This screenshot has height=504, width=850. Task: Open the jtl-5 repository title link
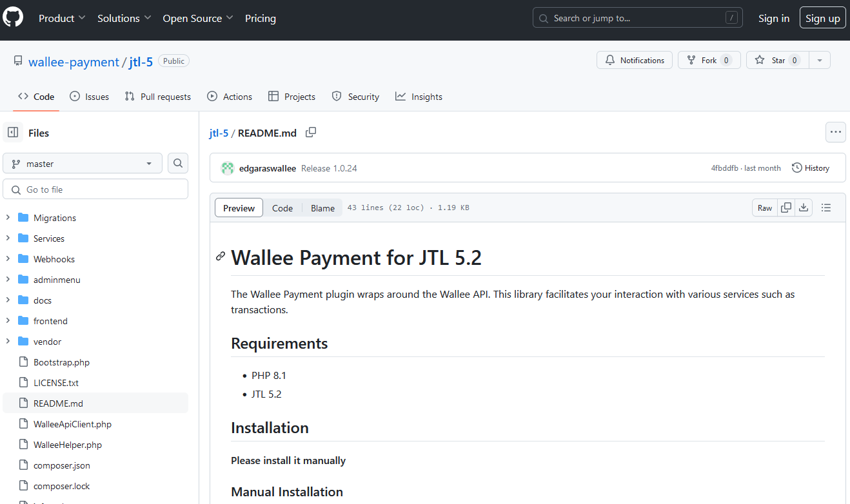pyautogui.click(x=141, y=62)
